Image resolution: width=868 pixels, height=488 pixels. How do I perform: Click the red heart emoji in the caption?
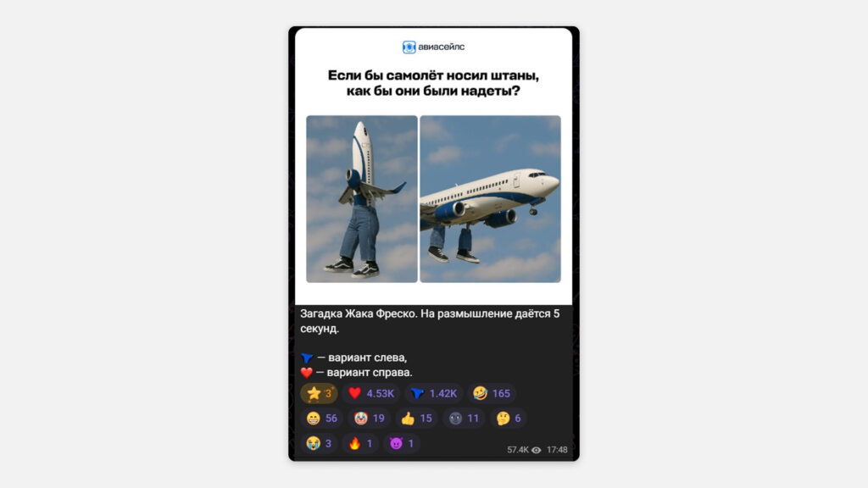coord(307,373)
